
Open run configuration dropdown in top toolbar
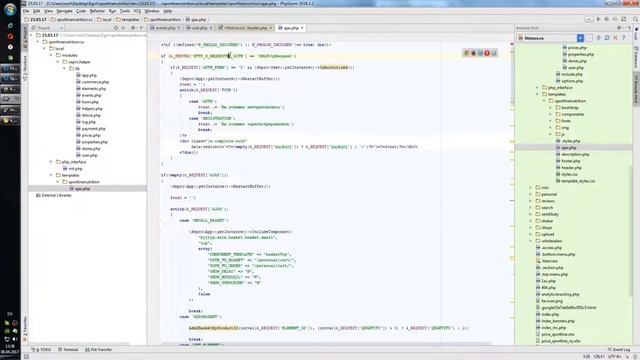click(x=589, y=19)
